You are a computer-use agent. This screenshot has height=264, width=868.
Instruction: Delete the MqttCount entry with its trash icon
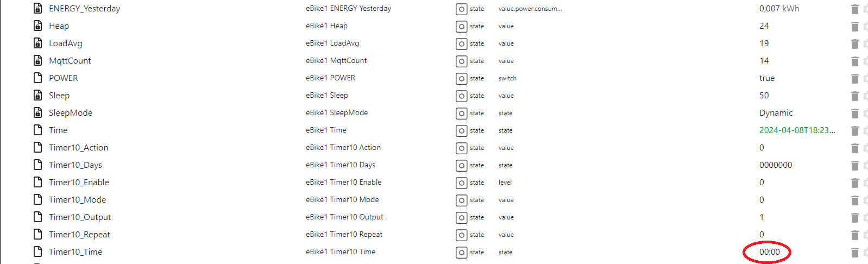coord(854,61)
